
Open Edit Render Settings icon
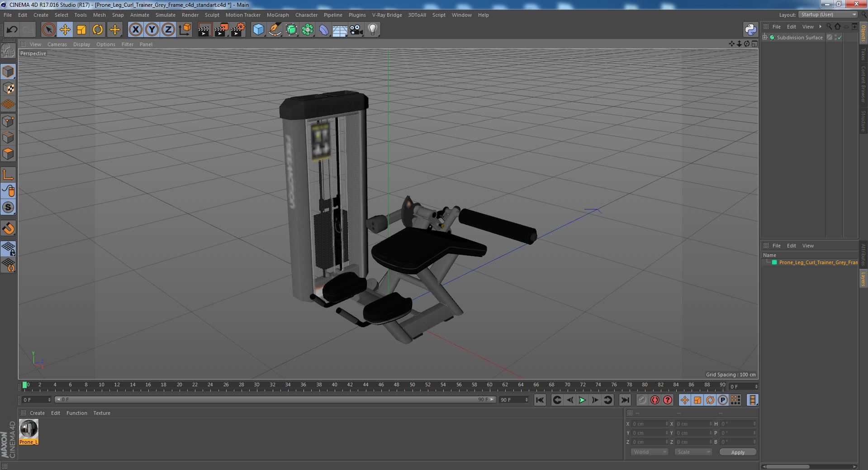coord(237,30)
